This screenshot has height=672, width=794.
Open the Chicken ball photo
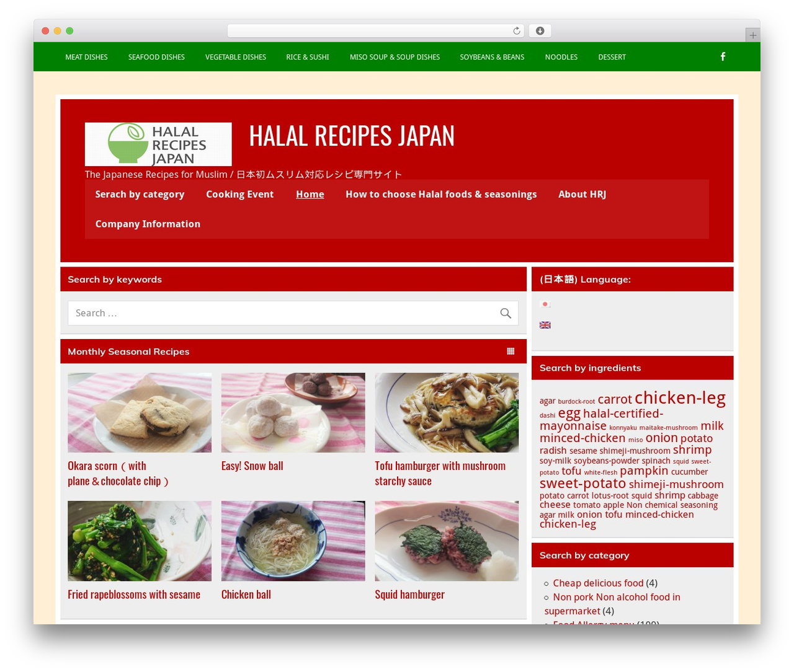(x=293, y=541)
